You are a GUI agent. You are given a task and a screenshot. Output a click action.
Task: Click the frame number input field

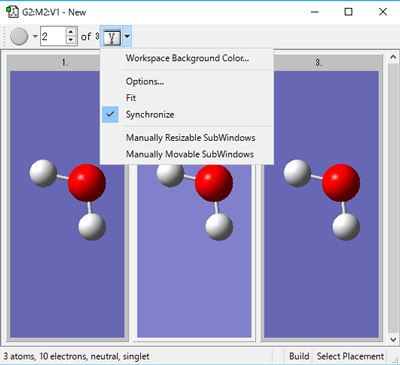pyautogui.click(x=53, y=36)
